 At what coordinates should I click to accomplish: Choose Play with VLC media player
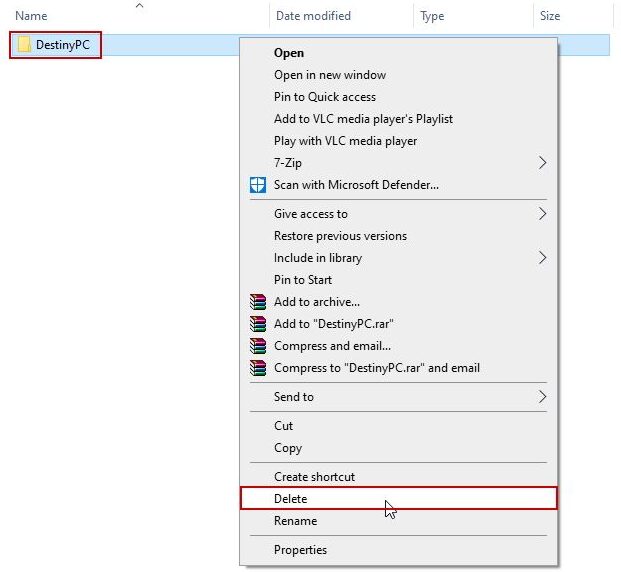tap(398, 141)
